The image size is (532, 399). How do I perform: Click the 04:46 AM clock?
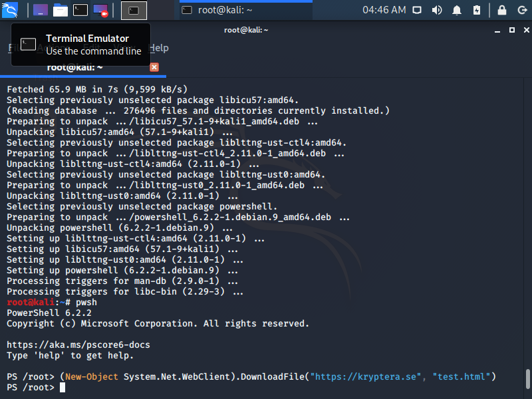pyautogui.click(x=384, y=10)
